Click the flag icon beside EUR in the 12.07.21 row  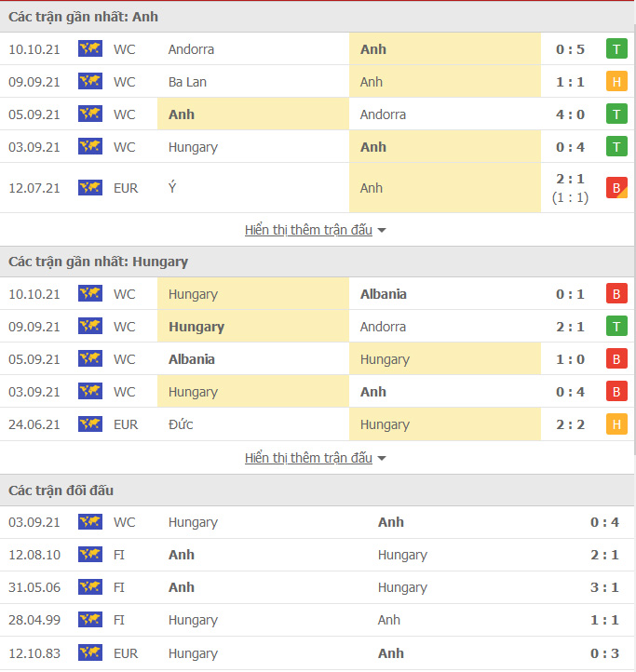point(90,188)
